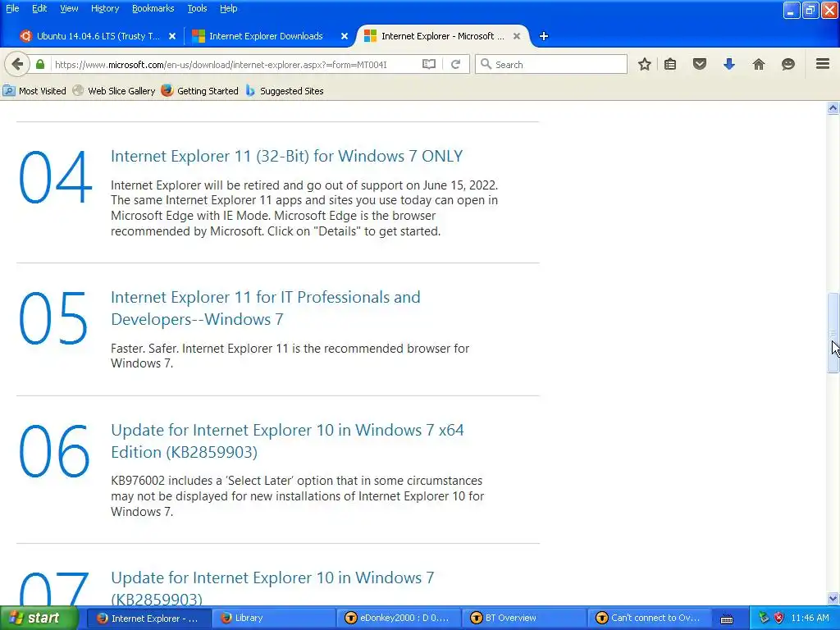Click text 'Faster. Safer. Internet Explorer 11'
The width and height of the screenshot is (840, 630).
point(199,349)
